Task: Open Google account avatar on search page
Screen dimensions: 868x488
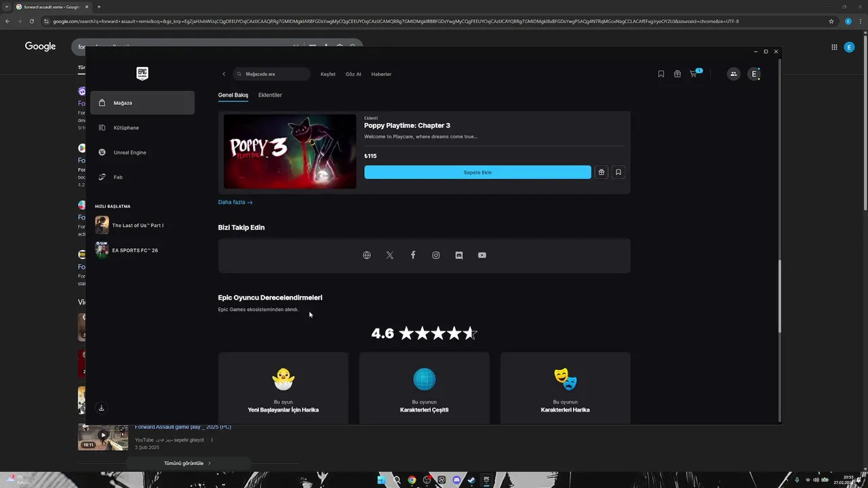Action: (849, 47)
